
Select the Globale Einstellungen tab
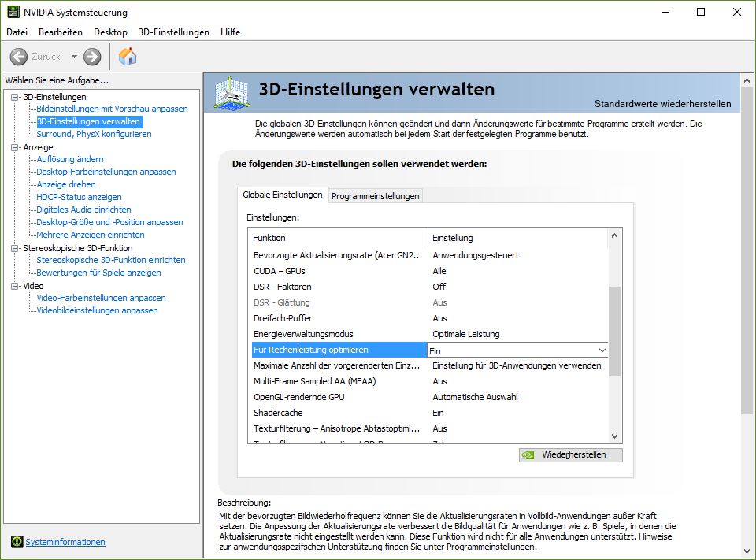[283, 195]
